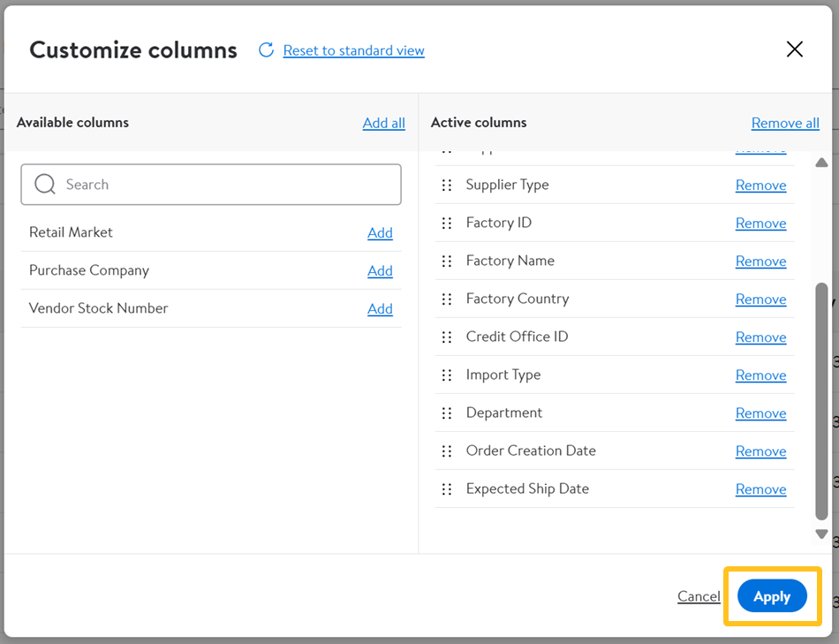Click the Reset to standard view refresh icon
The width and height of the screenshot is (839, 644).
point(266,50)
